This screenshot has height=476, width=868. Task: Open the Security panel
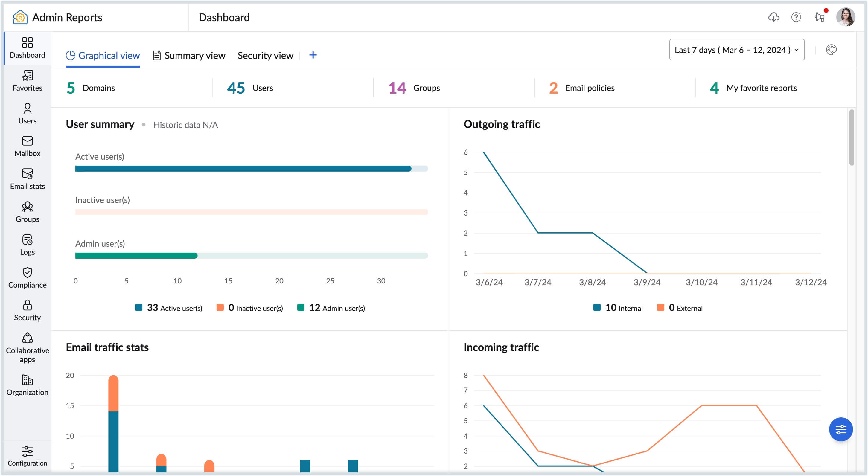[27, 310]
